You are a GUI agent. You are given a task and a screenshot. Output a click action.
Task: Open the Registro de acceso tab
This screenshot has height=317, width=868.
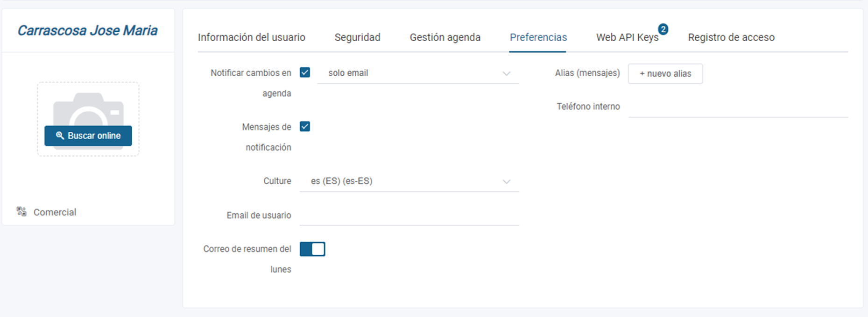click(731, 37)
